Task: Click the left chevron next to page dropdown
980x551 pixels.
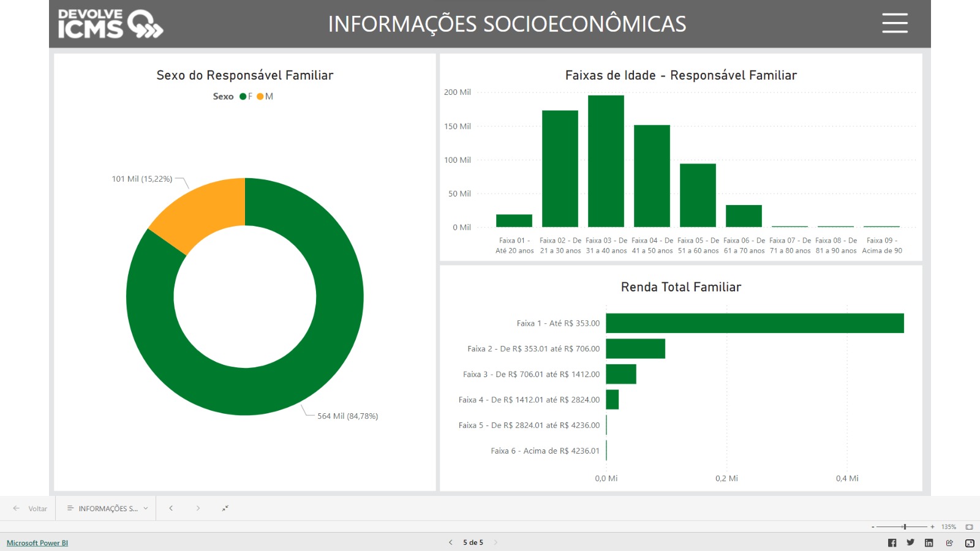Action: click(171, 508)
